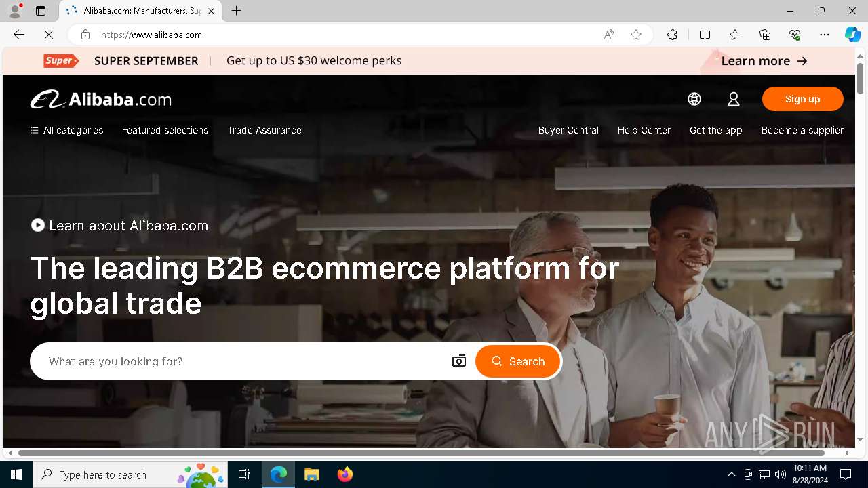Click the scroll down arrow

[860, 440]
